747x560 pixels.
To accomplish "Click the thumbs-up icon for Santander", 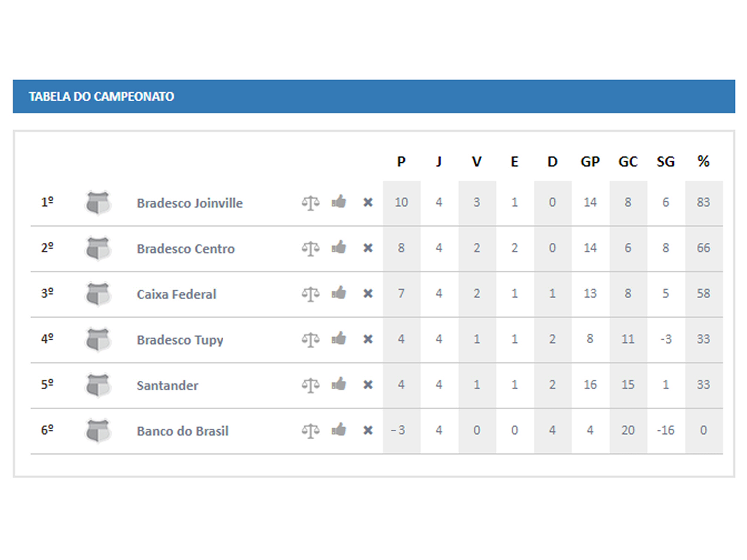I will (x=339, y=384).
